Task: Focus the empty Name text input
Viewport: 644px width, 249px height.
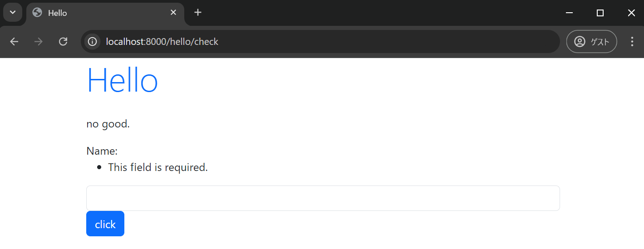Action: click(x=323, y=198)
